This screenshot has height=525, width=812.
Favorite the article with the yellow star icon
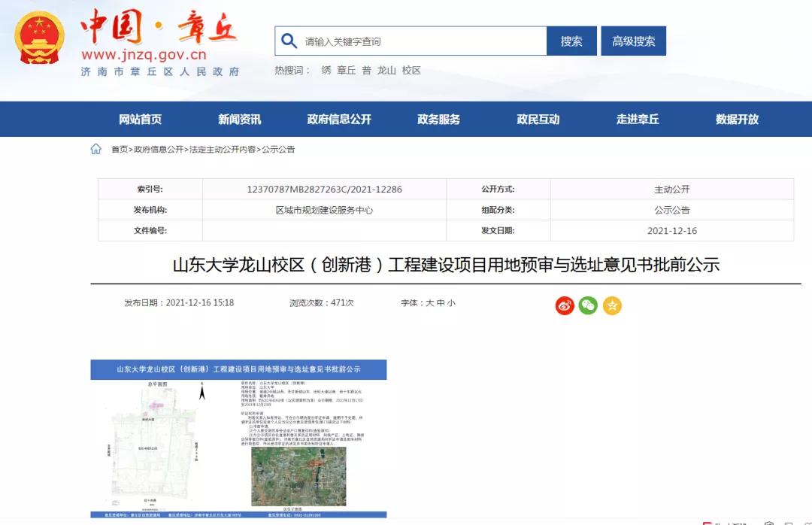coord(612,305)
